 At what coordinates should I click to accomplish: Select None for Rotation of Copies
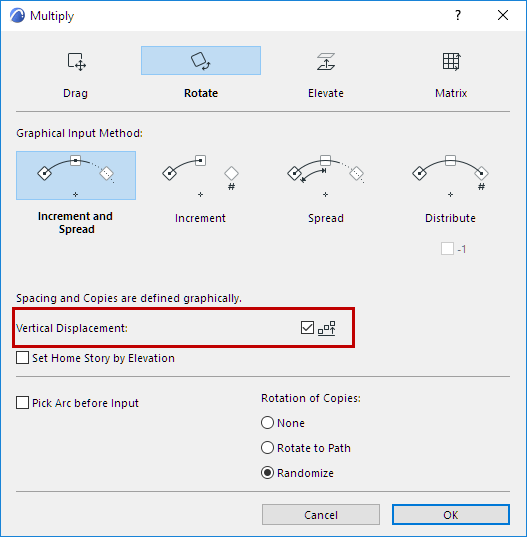pyautogui.click(x=267, y=423)
